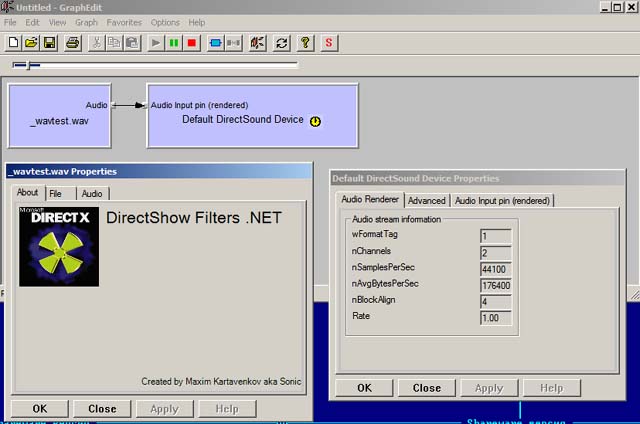
Task: Click the red S toolbar icon
Action: [x=329, y=43]
